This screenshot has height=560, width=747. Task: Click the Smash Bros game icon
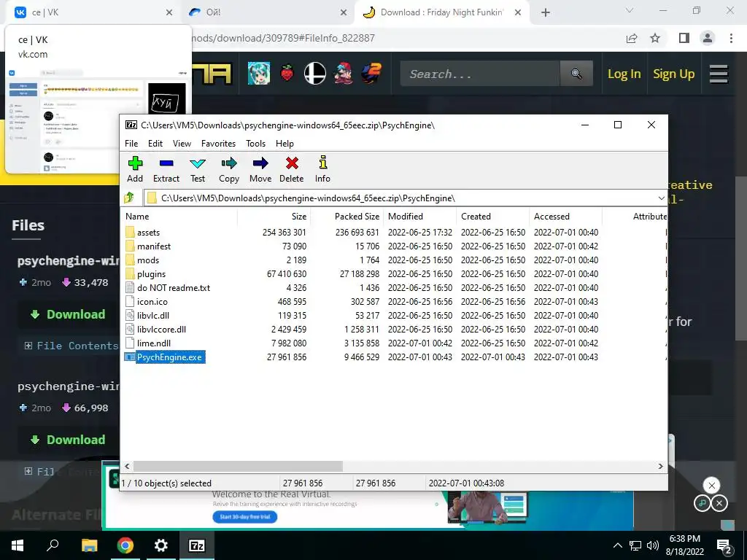315,74
